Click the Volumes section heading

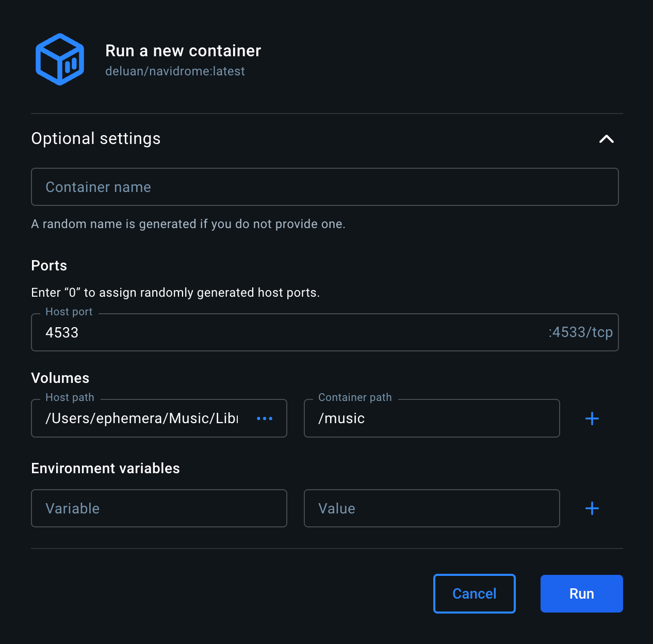(60, 378)
